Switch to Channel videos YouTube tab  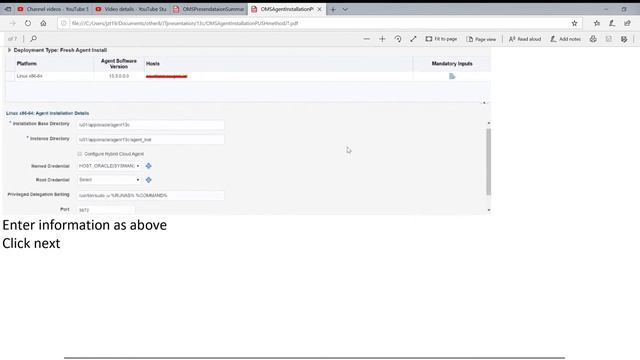53,9
